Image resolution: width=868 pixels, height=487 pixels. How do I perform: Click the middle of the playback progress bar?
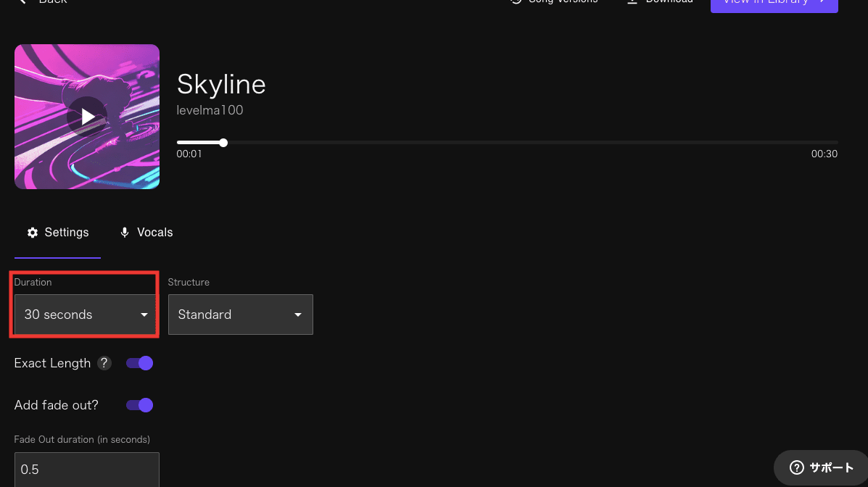click(x=508, y=143)
